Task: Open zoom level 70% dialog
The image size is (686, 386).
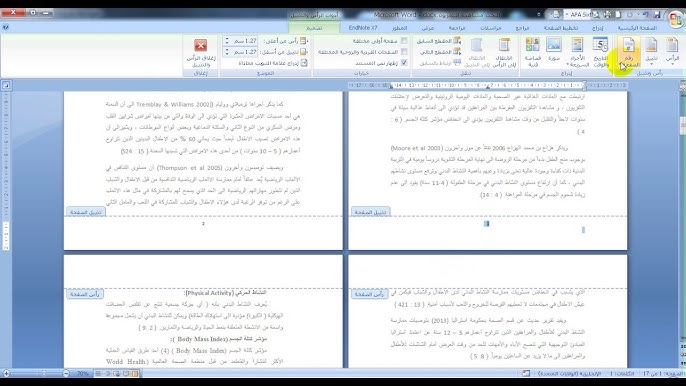Action: pyautogui.click(x=83, y=373)
